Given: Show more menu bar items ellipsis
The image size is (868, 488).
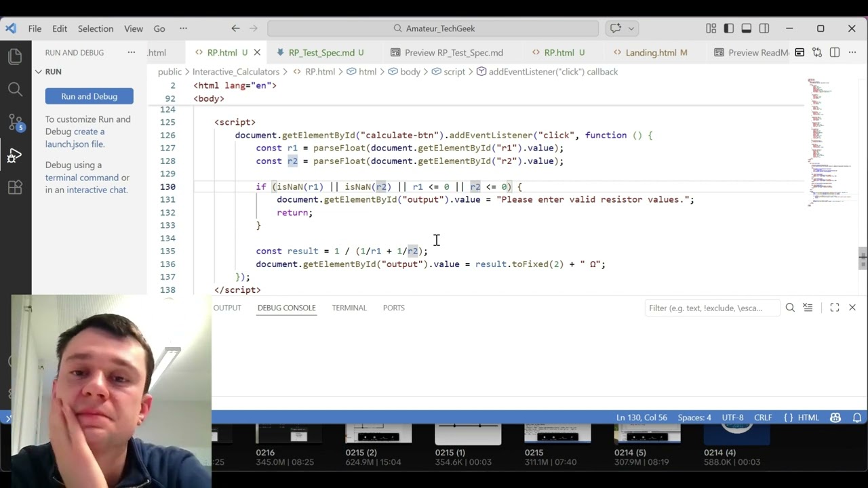Looking at the screenshot, I should coord(183,28).
